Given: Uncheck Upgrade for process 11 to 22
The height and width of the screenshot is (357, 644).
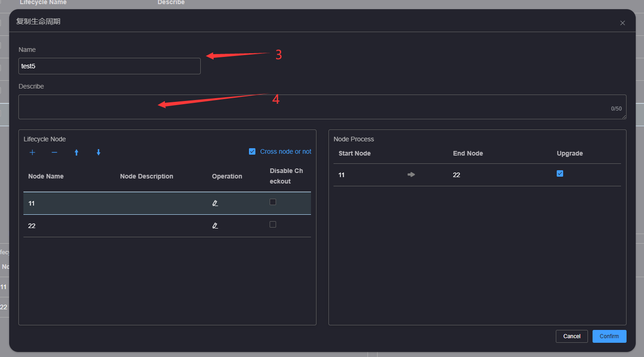Looking at the screenshot, I should (559, 173).
